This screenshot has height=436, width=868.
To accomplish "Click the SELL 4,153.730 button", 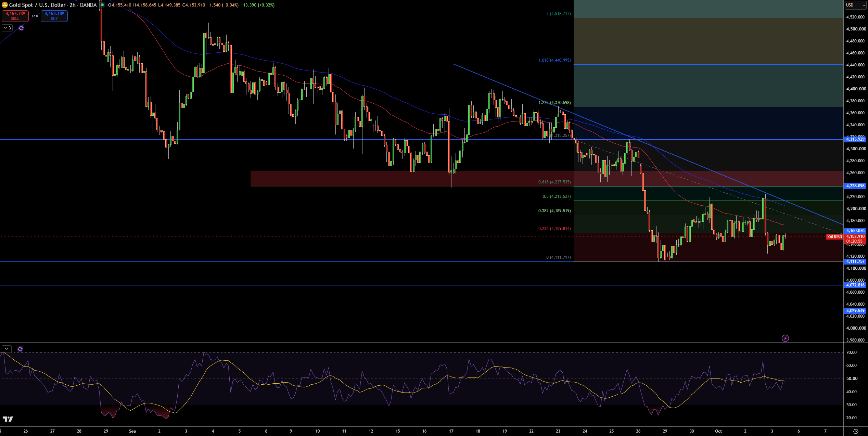I will [15, 16].
